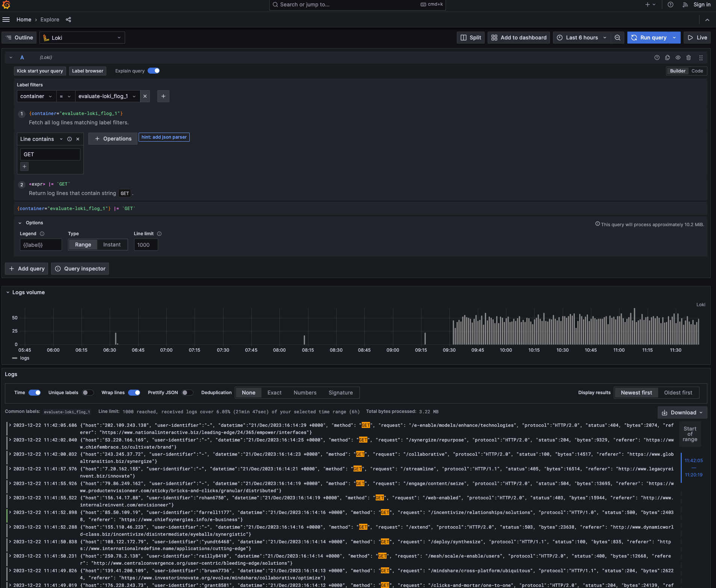Viewport: 716px width, 588px height.
Task: Collapse the Options section
Action: coord(20,223)
